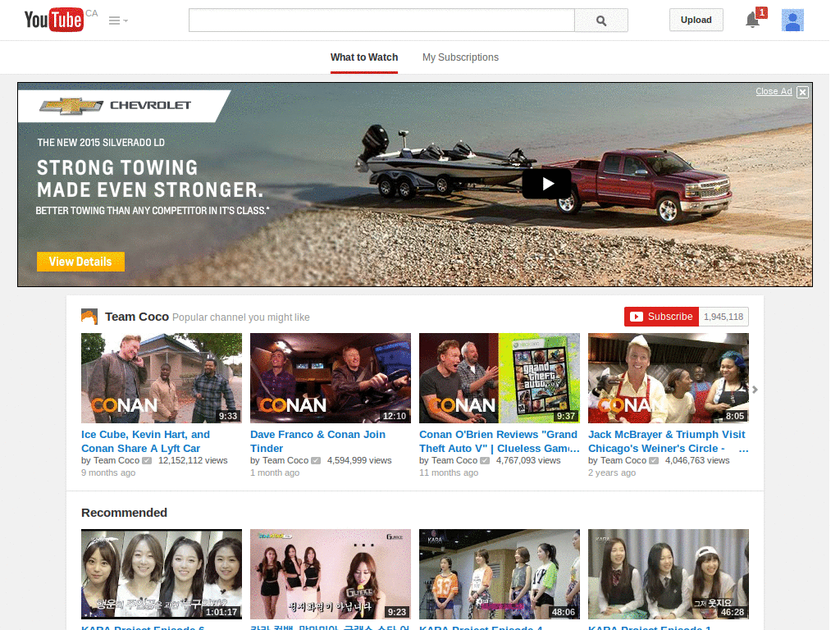This screenshot has width=840, height=630.
Task: Select the What to Watch tab
Action: [x=364, y=57]
